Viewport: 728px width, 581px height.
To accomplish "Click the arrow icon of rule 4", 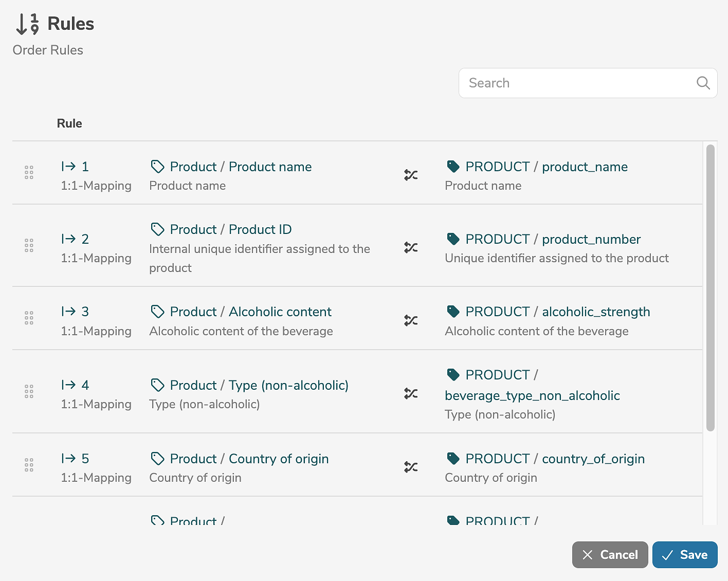I will (x=68, y=385).
